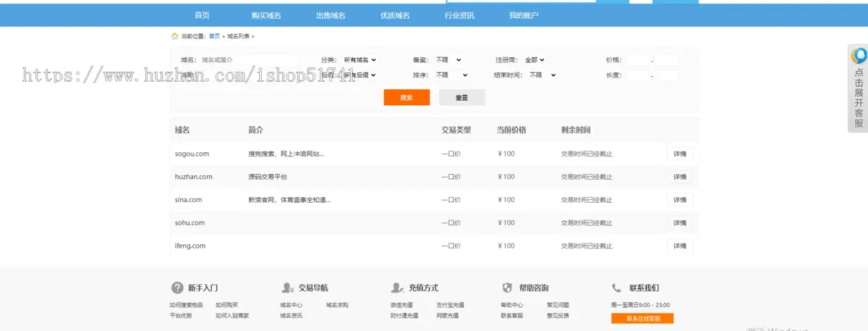The image size is (868, 331).
Task: Open 详情 for sina.com
Action: [679, 200]
